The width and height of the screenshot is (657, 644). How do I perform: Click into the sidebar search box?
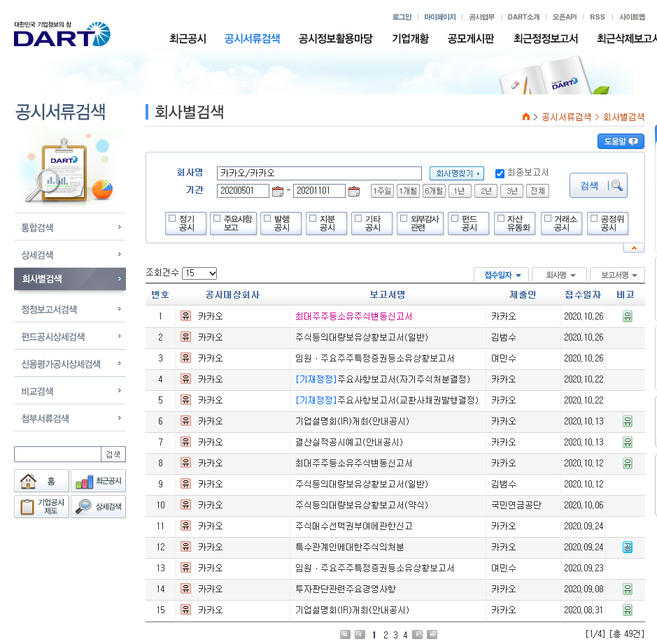pyautogui.click(x=58, y=454)
